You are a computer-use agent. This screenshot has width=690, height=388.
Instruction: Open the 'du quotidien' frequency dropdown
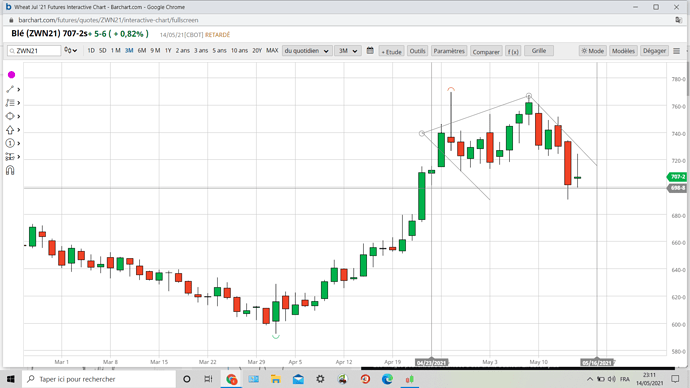[x=306, y=51]
